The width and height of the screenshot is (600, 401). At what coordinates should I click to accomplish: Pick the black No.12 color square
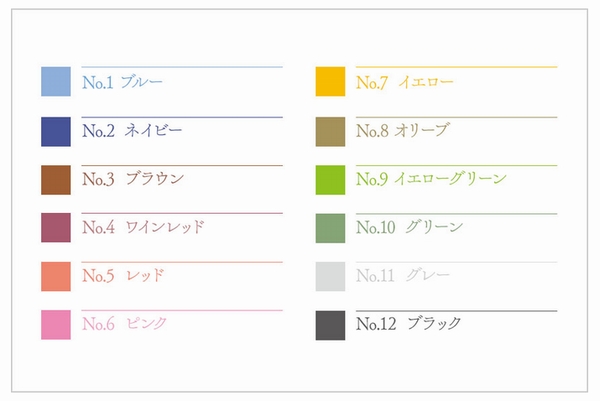click(x=330, y=325)
